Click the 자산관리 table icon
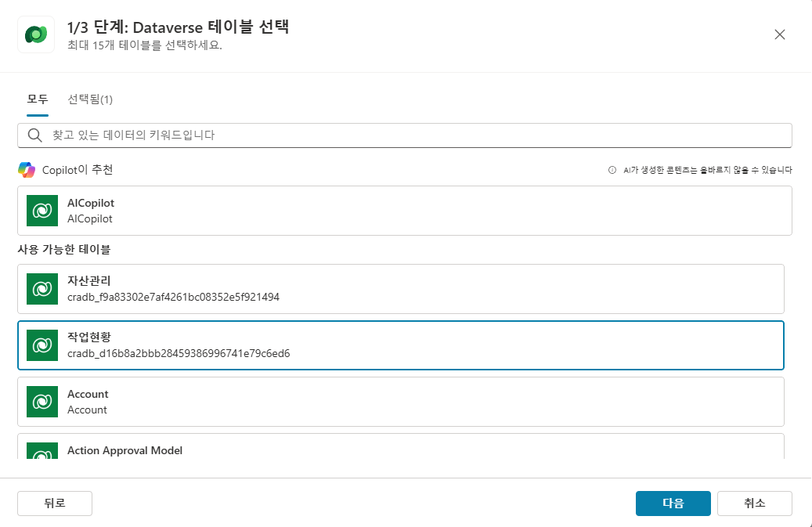This screenshot has height=527, width=812. [x=42, y=289]
